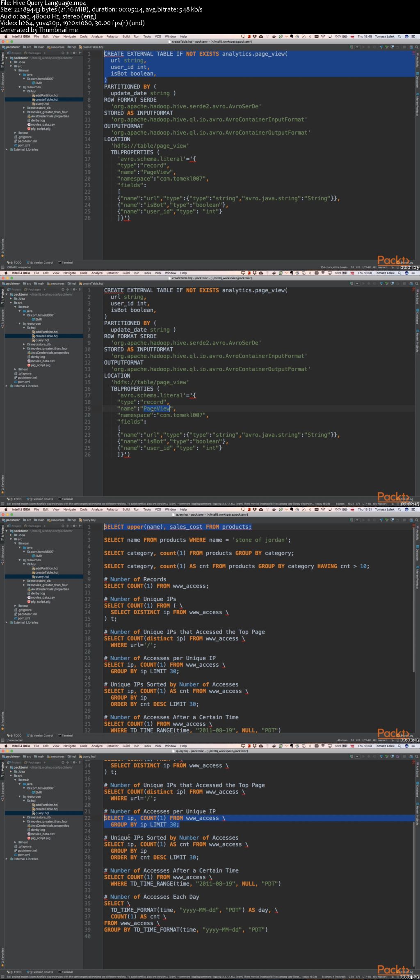Click the editor's vertical scrollbar in the third frame
Image resolution: width=420 pixels, height=980 pixels.
(413, 599)
